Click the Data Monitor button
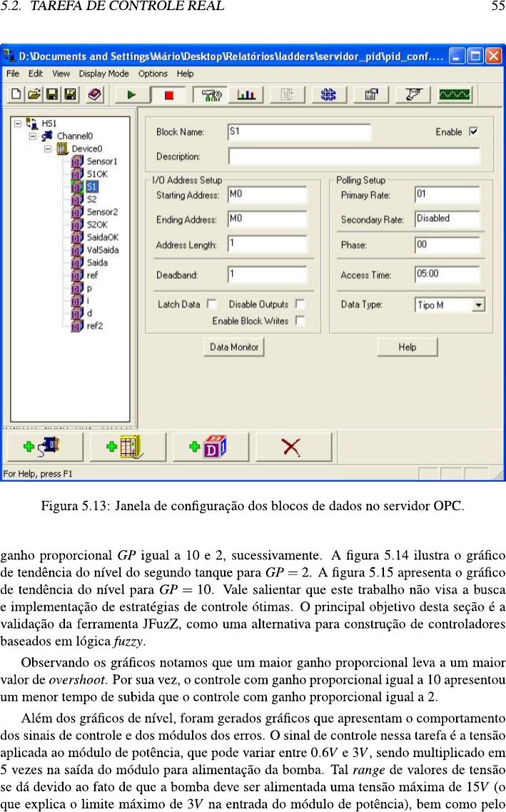This screenshot has height=812, width=506. [234, 347]
